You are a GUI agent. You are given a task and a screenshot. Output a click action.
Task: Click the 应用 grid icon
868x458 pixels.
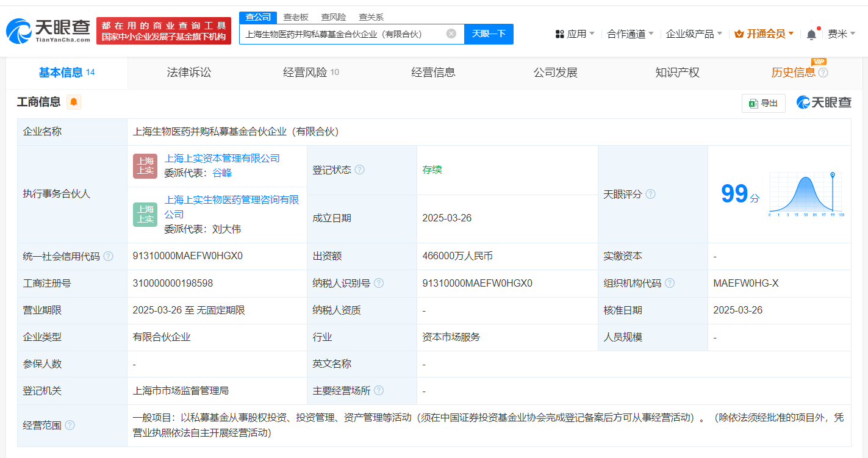(x=559, y=34)
